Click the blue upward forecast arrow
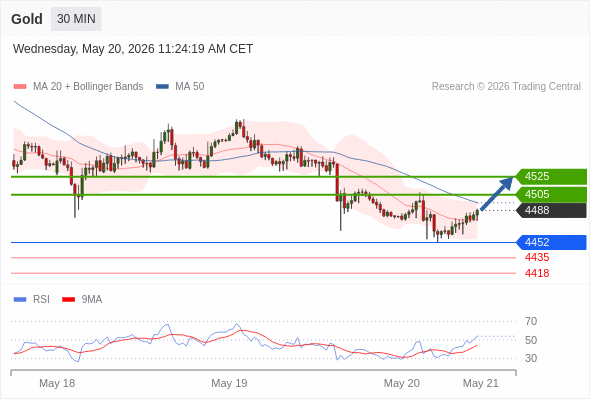 click(x=497, y=193)
